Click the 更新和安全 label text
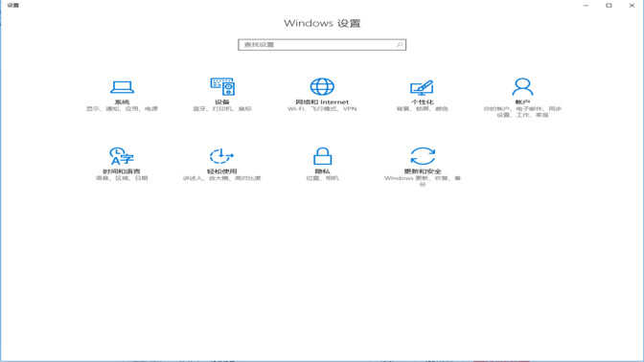The width and height of the screenshot is (644, 362). click(x=423, y=171)
